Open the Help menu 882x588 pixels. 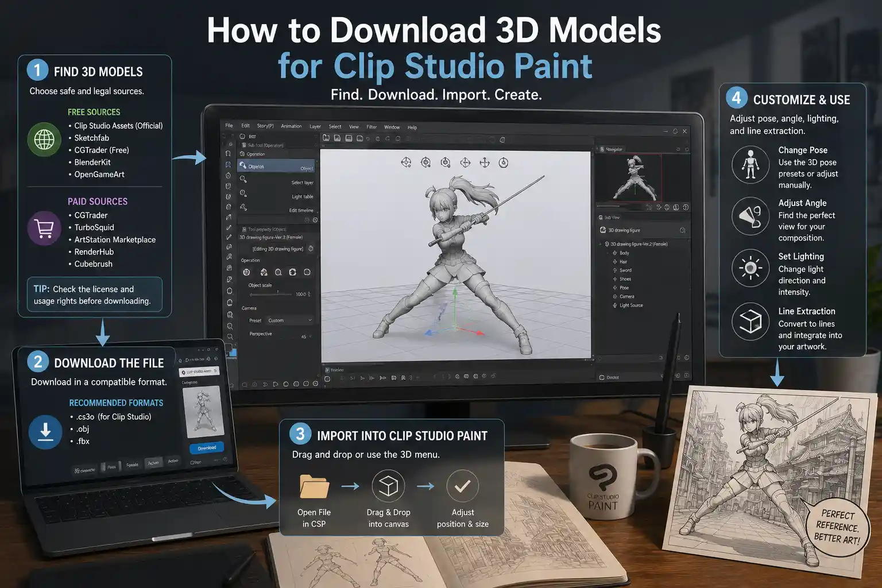[x=412, y=127]
